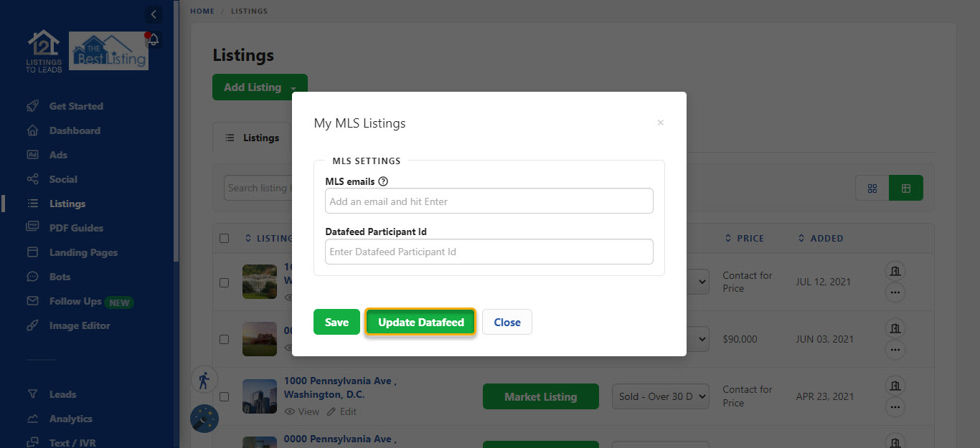
Task: Sort by the Added column
Action: (x=821, y=238)
